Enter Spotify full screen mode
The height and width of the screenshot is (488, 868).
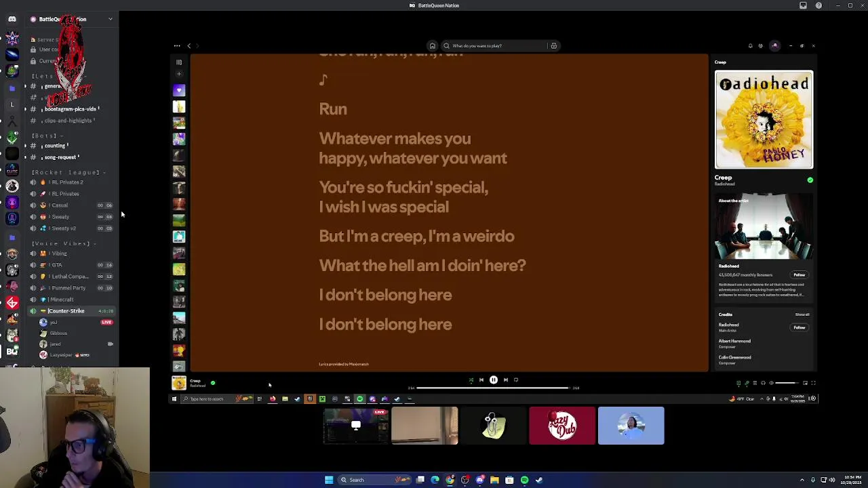pyautogui.click(x=813, y=383)
